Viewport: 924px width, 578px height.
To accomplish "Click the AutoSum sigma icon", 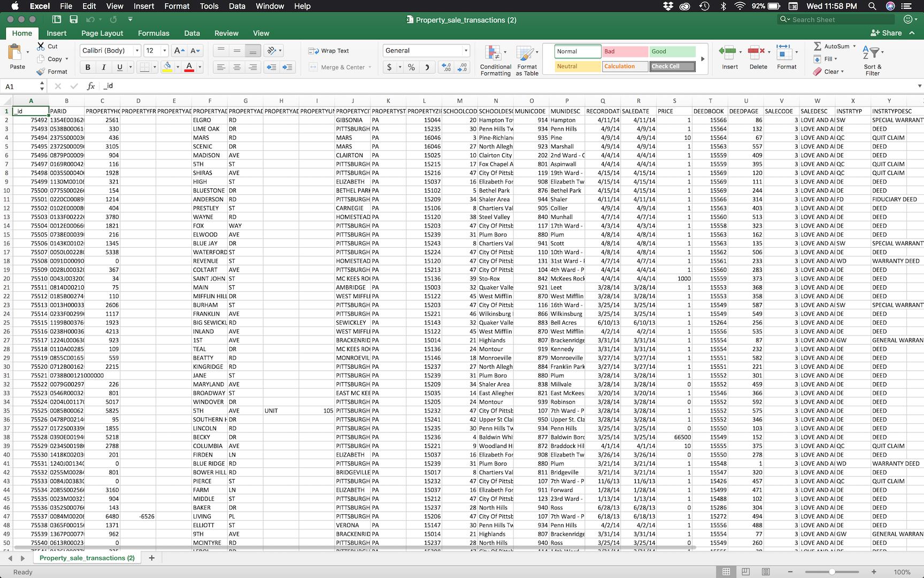I will [818, 47].
